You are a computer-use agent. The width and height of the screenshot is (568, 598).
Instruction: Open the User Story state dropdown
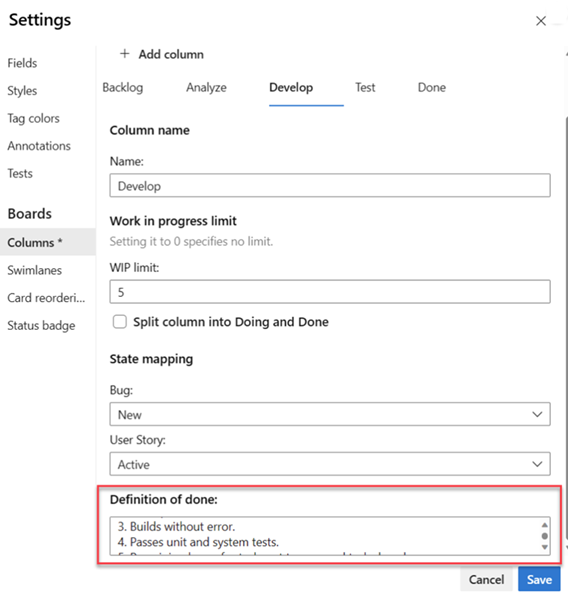tap(330, 464)
